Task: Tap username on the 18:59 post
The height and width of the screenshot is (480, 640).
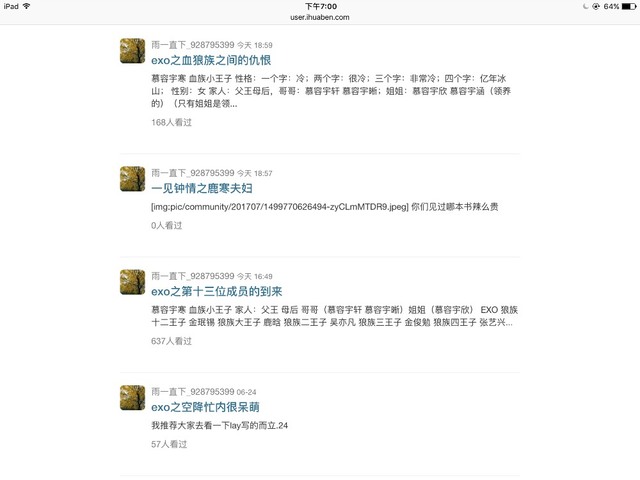Action: 193,44
